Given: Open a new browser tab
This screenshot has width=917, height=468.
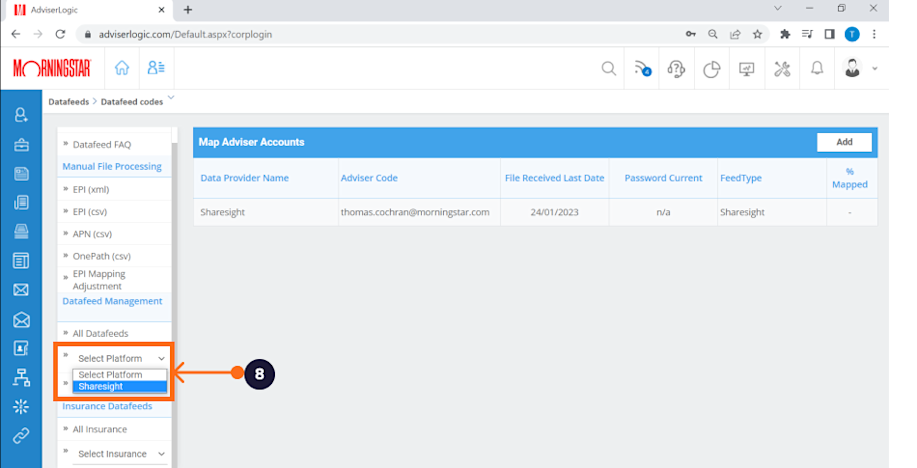Looking at the screenshot, I should 188,9.
